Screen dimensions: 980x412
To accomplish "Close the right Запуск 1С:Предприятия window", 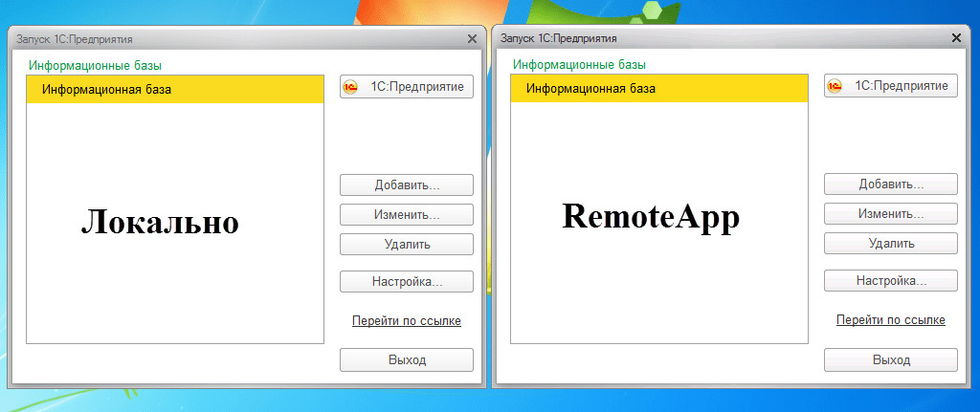I will tap(956, 38).
